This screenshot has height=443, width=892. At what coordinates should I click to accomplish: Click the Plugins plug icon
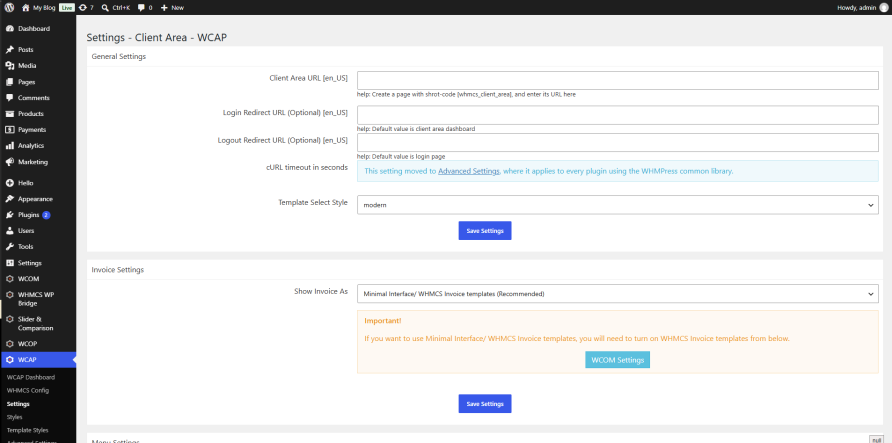(x=10, y=215)
